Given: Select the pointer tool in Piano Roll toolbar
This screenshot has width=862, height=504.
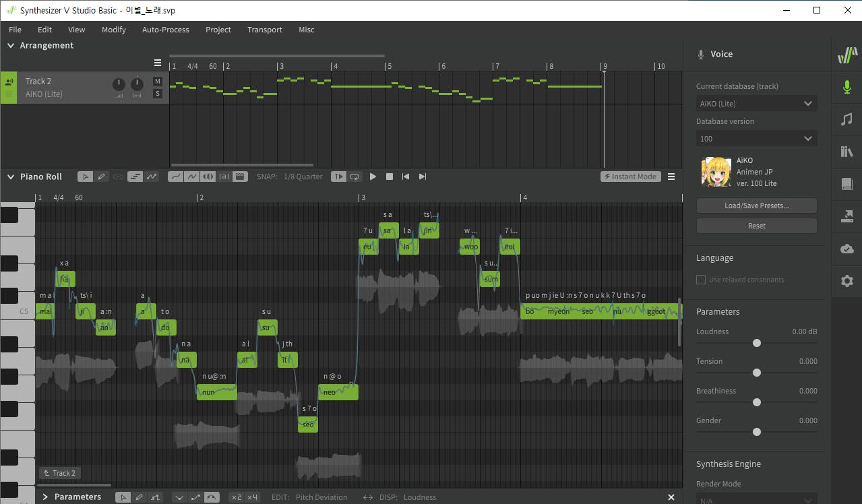Looking at the screenshot, I should point(85,177).
